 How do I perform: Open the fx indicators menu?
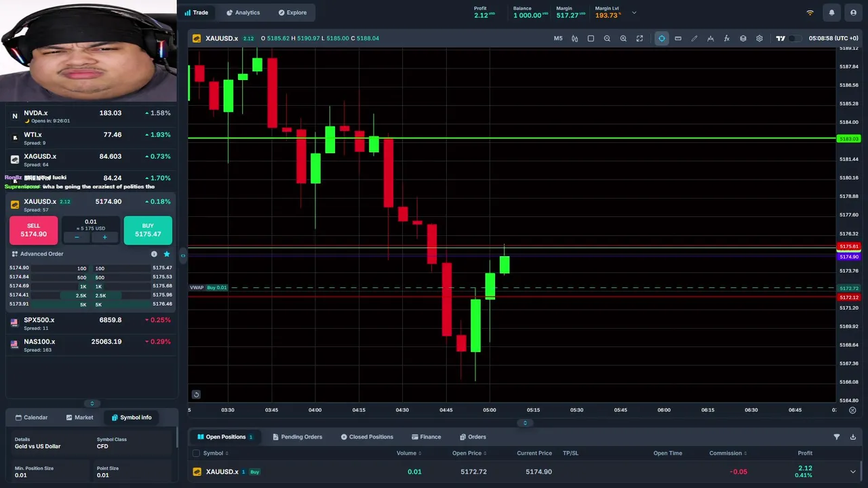727,39
